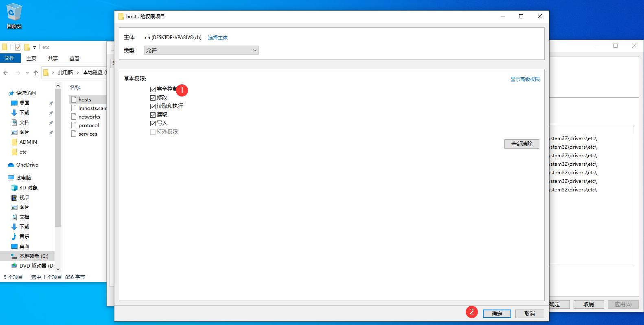Select the networks file
The width and height of the screenshot is (644, 325).
[x=85, y=117]
